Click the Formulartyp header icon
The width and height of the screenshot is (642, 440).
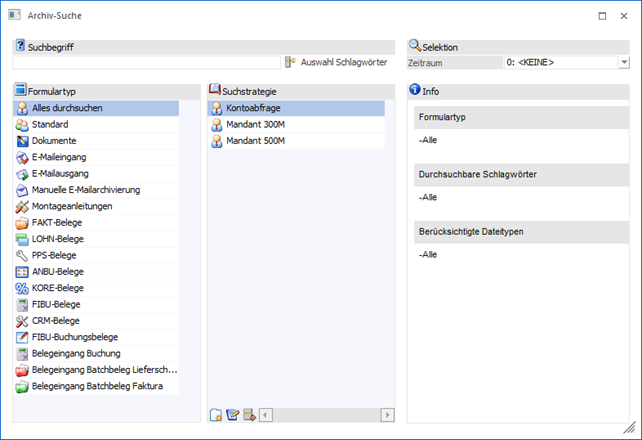pyautogui.click(x=20, y=90)
